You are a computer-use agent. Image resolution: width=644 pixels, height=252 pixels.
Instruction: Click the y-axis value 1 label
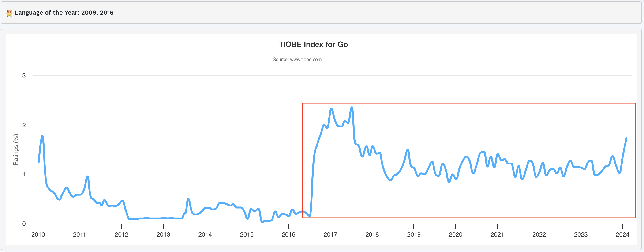[x=24, y=174]
